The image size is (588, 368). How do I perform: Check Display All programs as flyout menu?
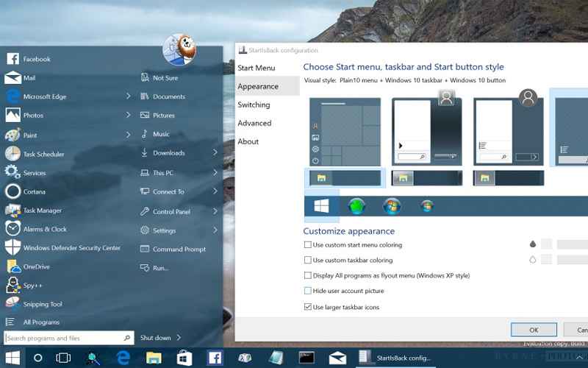[308, 275]
